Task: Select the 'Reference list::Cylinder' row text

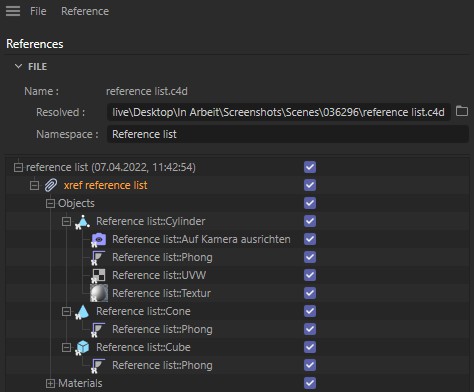Action: [151, 221]
